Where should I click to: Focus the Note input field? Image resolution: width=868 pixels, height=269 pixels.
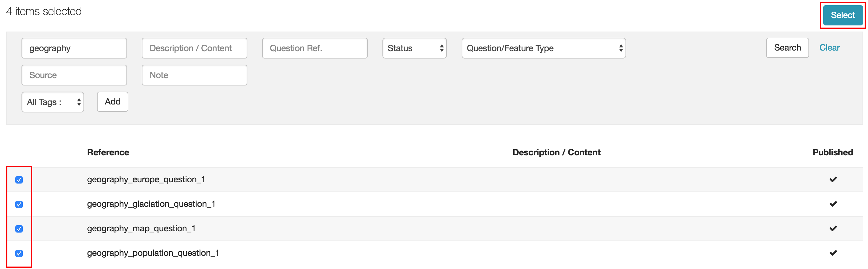click(x=194, y=75)
